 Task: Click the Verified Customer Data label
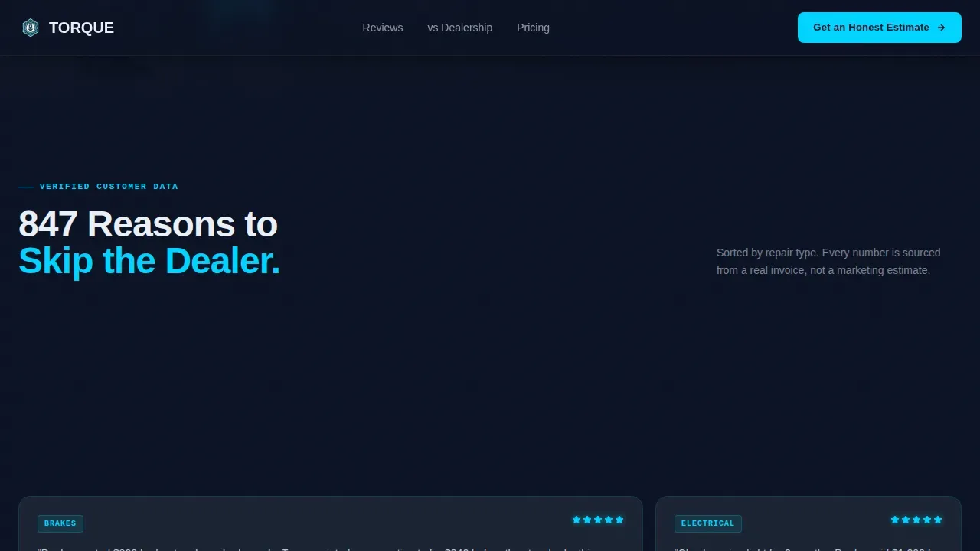(x=109, y=187)
